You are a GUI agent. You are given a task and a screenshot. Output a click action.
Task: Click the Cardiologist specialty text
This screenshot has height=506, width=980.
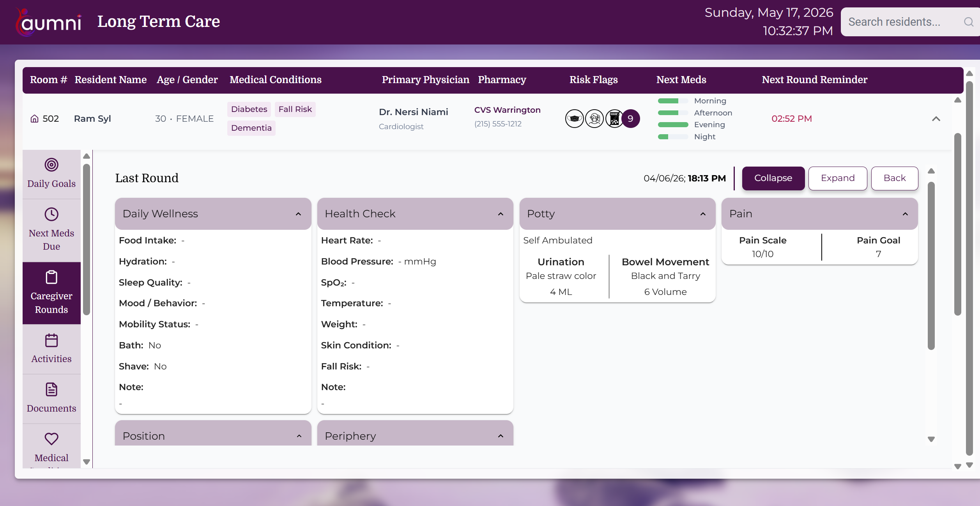(401, 126)
